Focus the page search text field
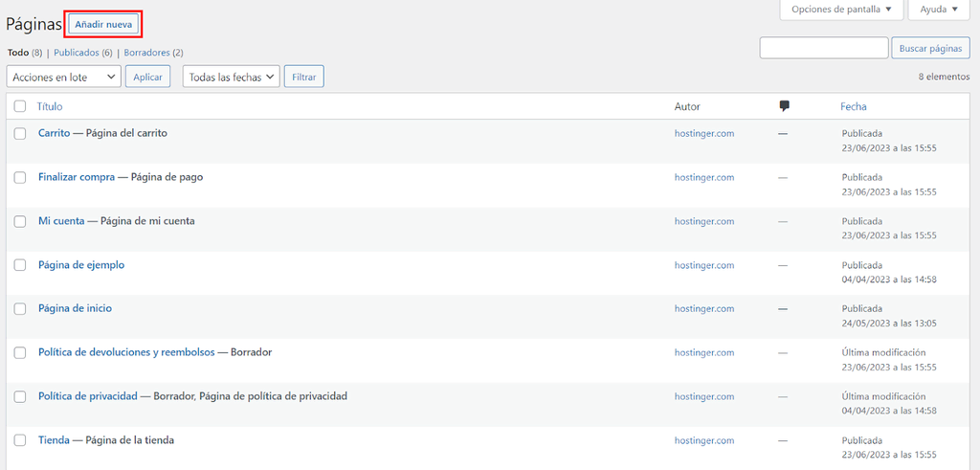The height and width of the screenshot is (470, 980). (x=823, y=48)
